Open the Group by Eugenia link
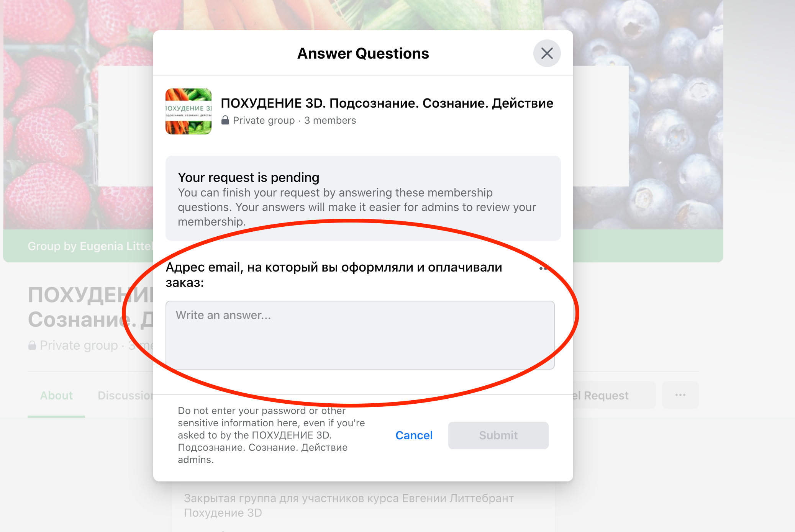The width and height of the screenshot is (795, 532). [90, 246]
